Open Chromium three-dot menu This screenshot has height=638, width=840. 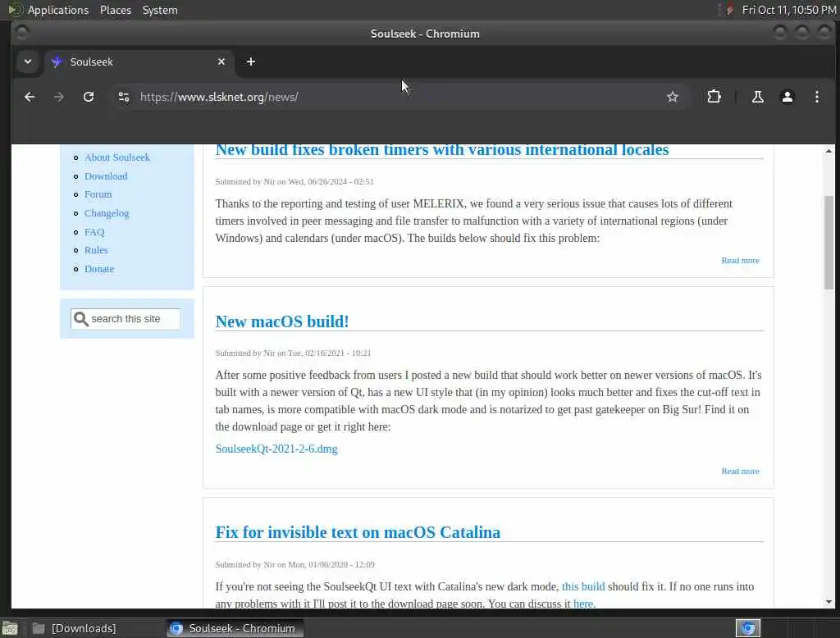click(x=816, y=97)
